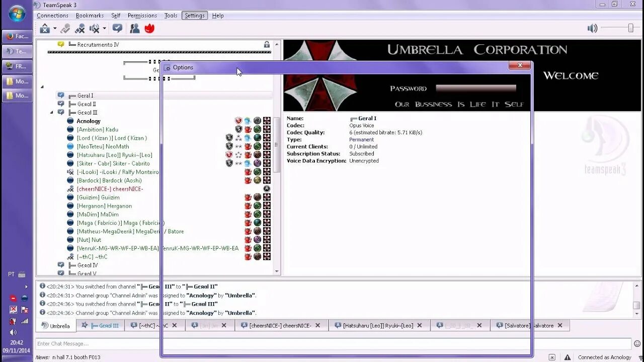
Task: Switch to [Salvatore] chat tab
Action: pos(529,326)
